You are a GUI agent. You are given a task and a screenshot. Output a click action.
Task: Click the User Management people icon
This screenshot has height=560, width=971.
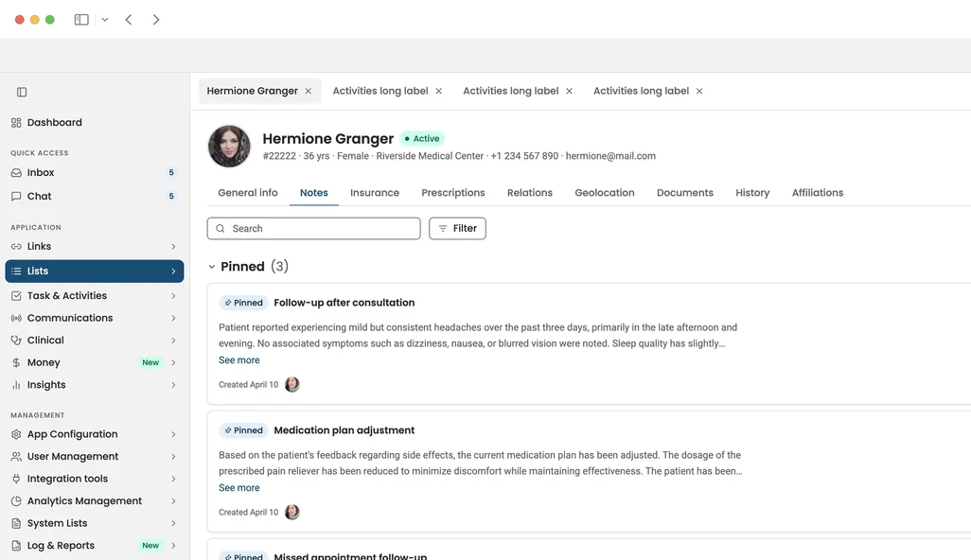[16, 457]
